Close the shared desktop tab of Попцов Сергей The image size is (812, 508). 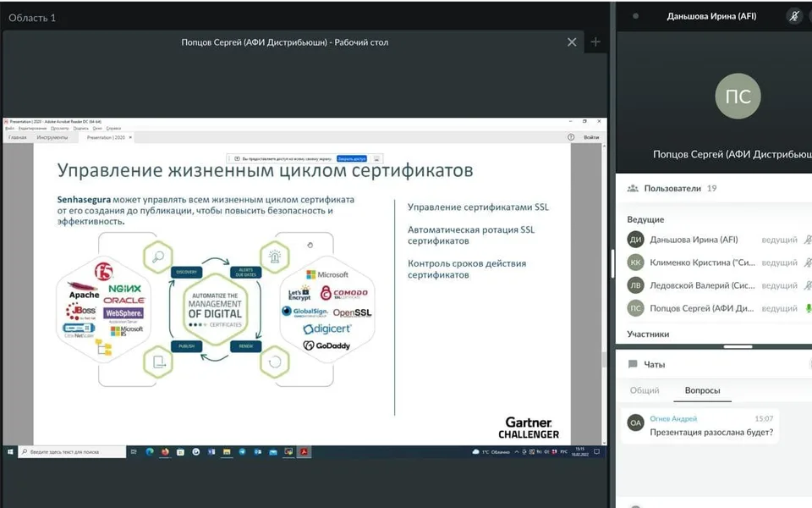[572, 42]
